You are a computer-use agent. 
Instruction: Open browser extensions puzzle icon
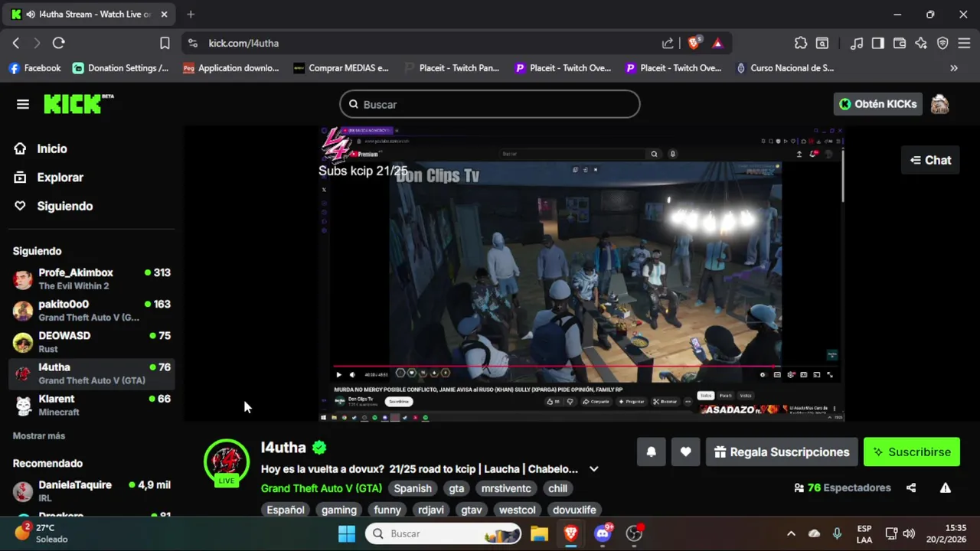pyautogui.click(x=801, y=44)
